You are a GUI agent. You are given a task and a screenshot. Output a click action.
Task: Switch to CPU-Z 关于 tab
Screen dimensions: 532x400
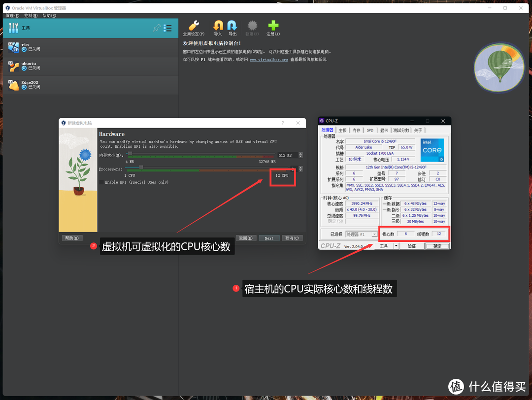coord(418,130)
